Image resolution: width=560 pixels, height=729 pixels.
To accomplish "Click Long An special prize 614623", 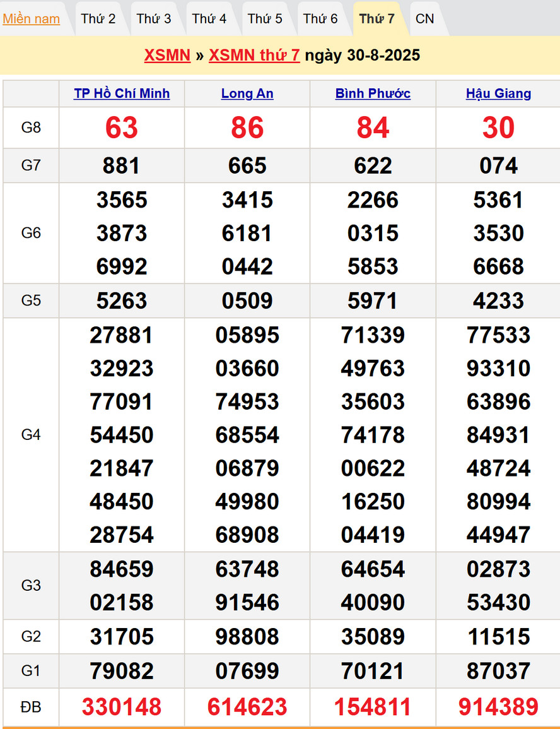I will click(x=247, y=707).
